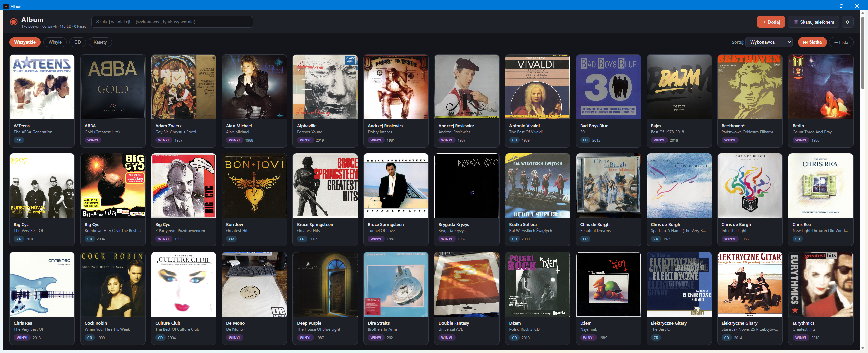Viewport: 868px width, 353px height.
Task: Click the WINYL badge on ABBA Gold
Action: pos(93,140)
